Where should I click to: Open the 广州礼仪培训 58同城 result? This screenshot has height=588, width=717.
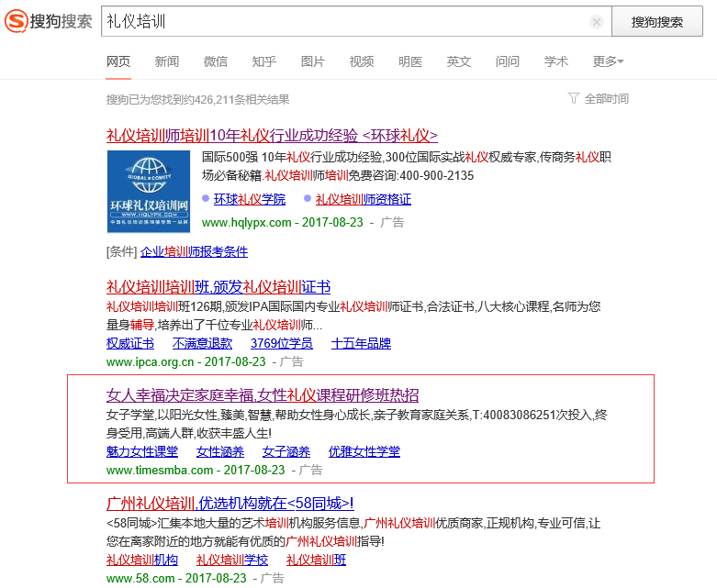point(230,503)
